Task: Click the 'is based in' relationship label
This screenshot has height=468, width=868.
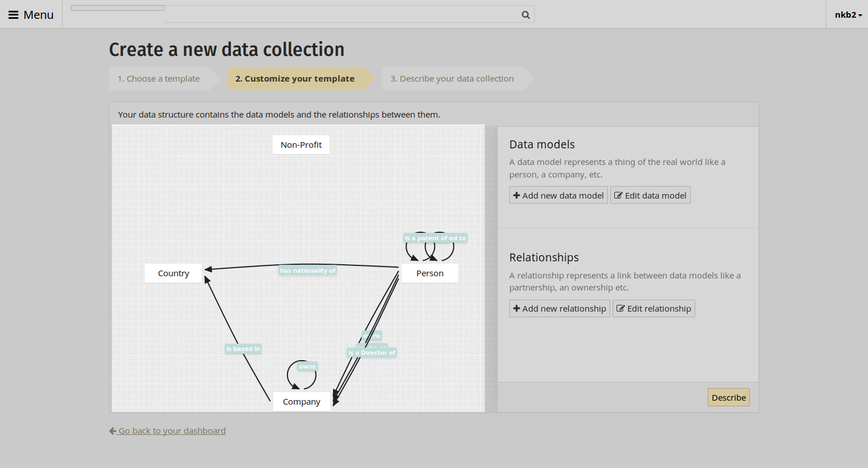Action: coord(243,349)
